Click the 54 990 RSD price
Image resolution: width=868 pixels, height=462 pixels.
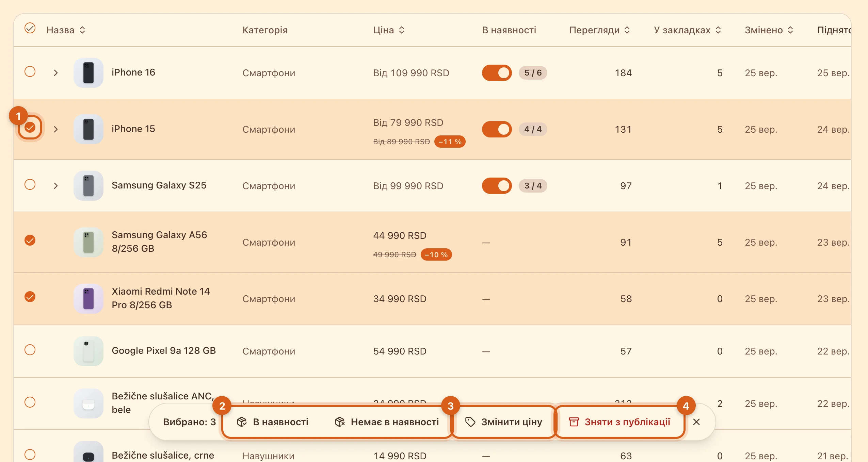(400, 351)
